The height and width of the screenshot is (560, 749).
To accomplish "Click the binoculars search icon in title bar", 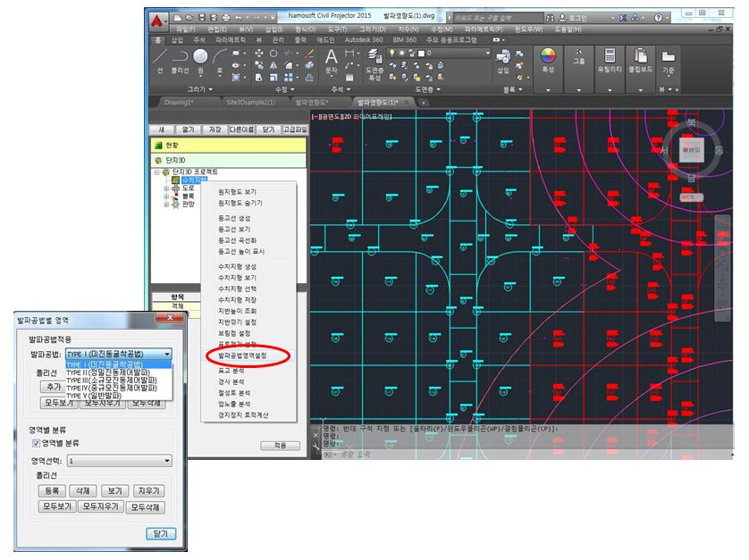I will click(551, 18).
